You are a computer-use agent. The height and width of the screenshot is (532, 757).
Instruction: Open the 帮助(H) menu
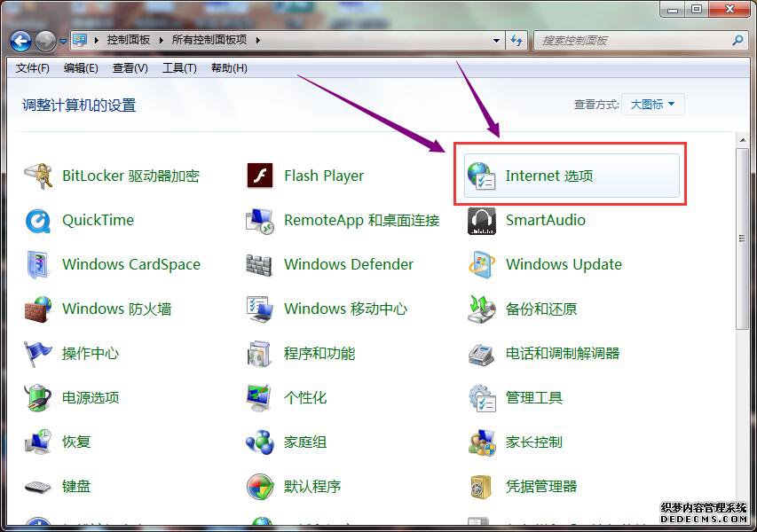pos(229,68)
